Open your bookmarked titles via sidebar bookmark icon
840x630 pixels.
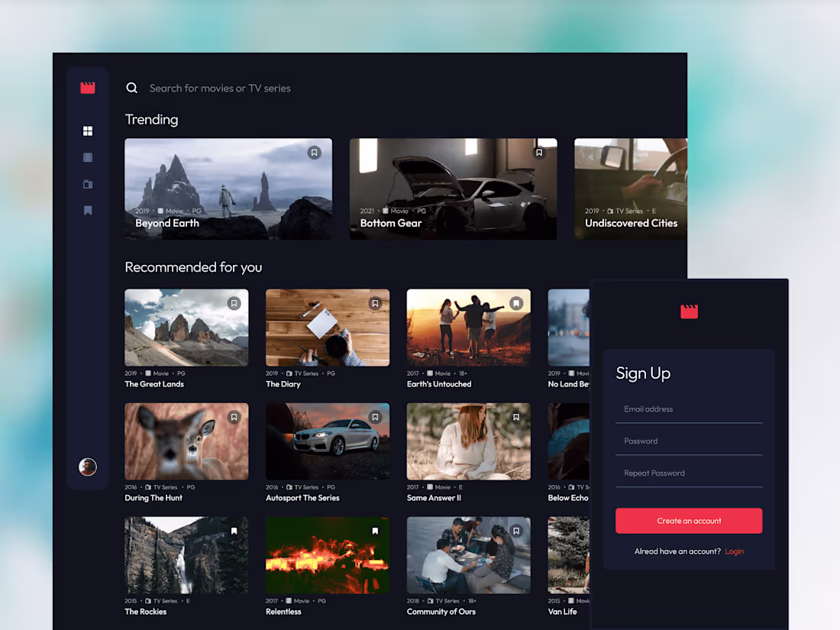pos(88,210)
